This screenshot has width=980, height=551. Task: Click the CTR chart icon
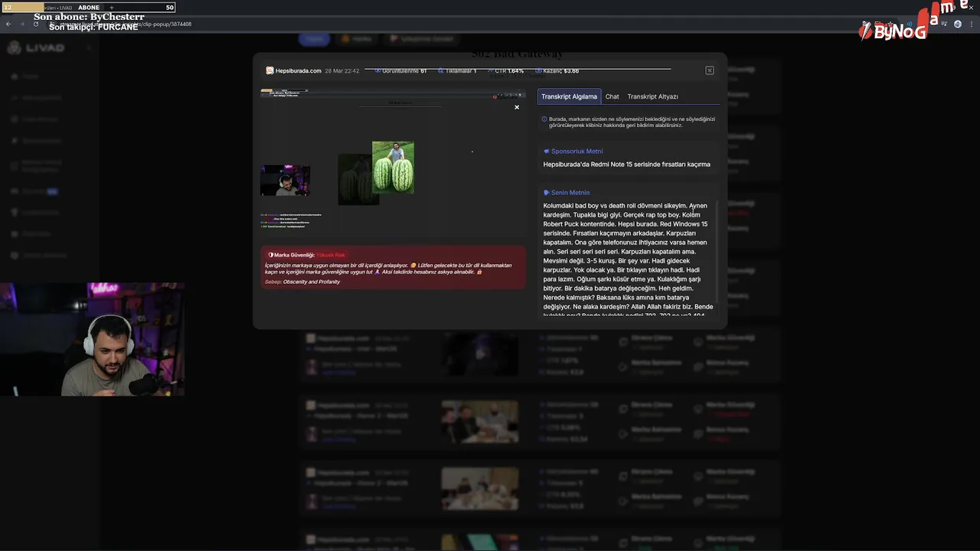pyautogui.click(x=490, y=70)
